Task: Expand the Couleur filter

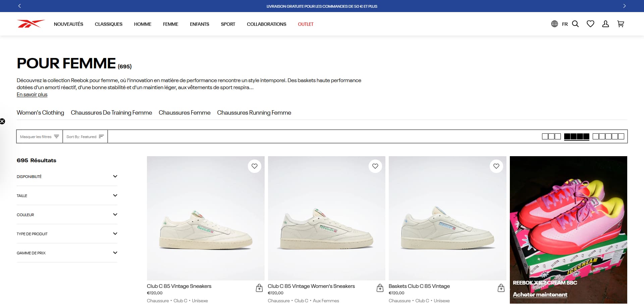Action: click(x=67, y=214)
